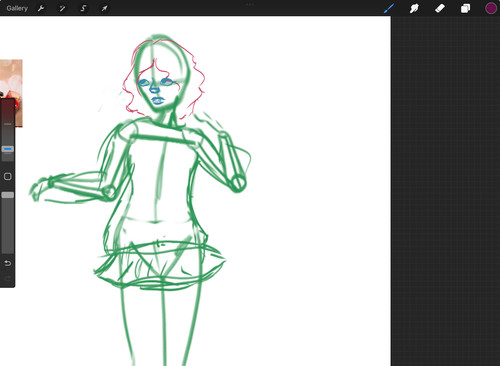Open the Adjustments magic wand menu
The image size is (500, 366).
pyautogui.click(x=62, y=8)
